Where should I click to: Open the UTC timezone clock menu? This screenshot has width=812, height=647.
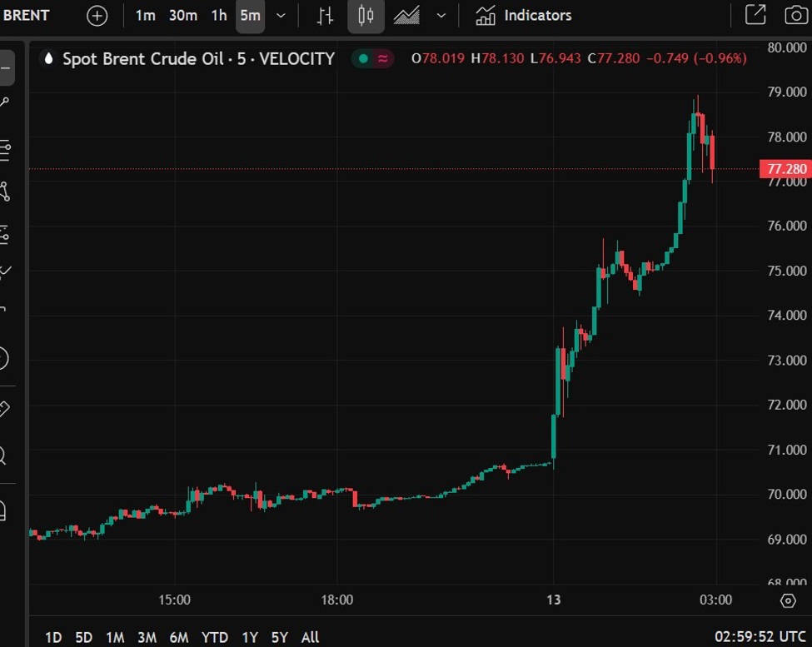click(x=760, y=637)
